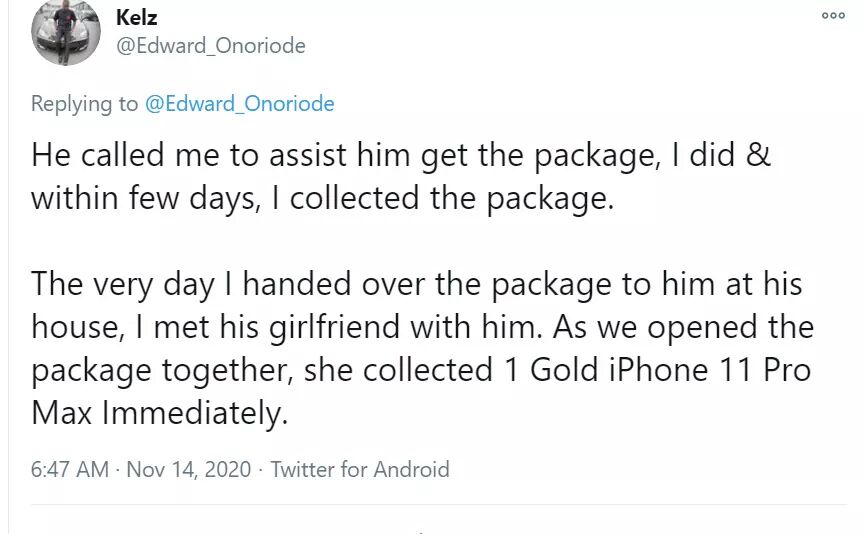
Task: Open the Kelz display name profile link
Action: (x=137, y=18)
